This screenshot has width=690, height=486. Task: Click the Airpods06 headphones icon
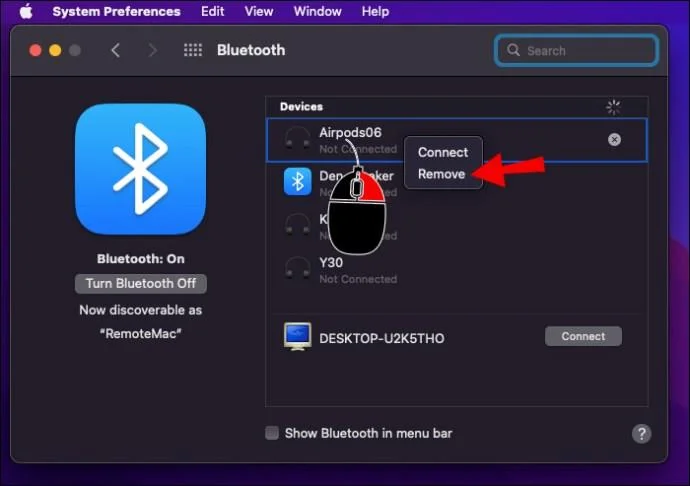tap(297, 139)
